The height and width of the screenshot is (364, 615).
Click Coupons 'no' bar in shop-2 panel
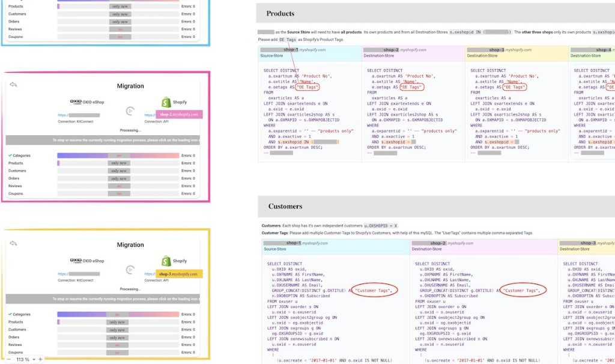coord(119,194)
